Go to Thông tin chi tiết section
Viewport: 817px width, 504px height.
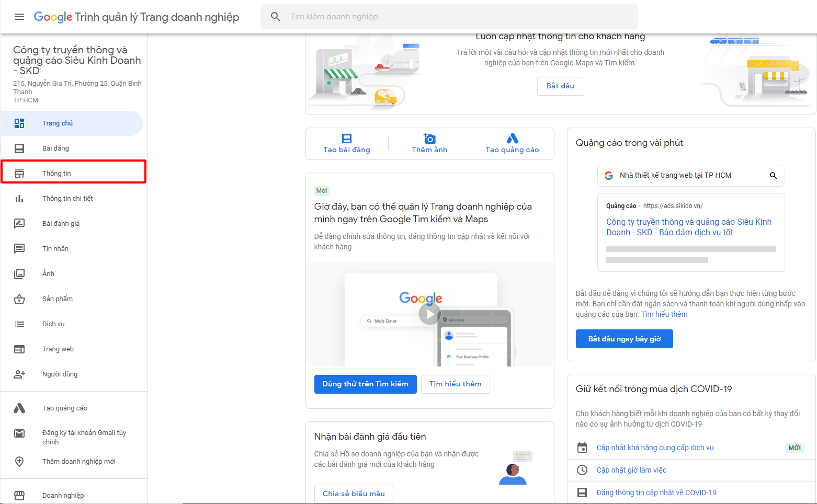72,199
